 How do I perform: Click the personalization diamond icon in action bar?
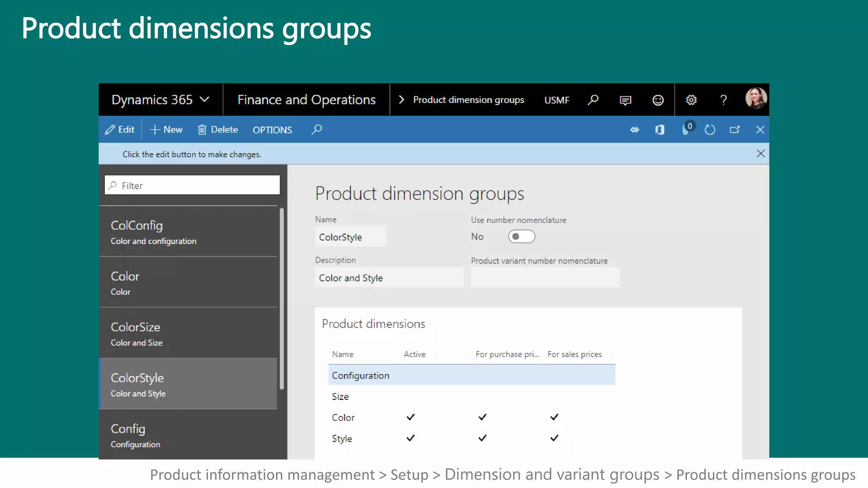[634, 130]
